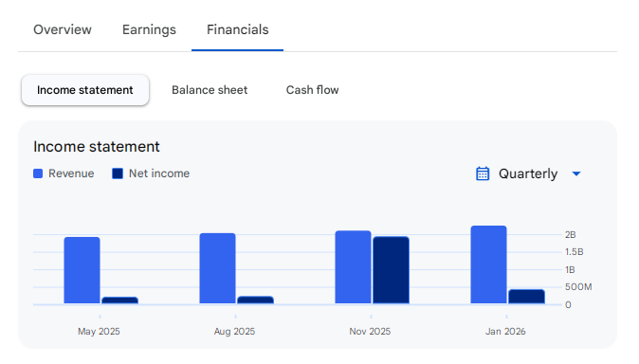Select the May 2025 net income bar
Screen dimensions: 639x364
coord(119,300)
